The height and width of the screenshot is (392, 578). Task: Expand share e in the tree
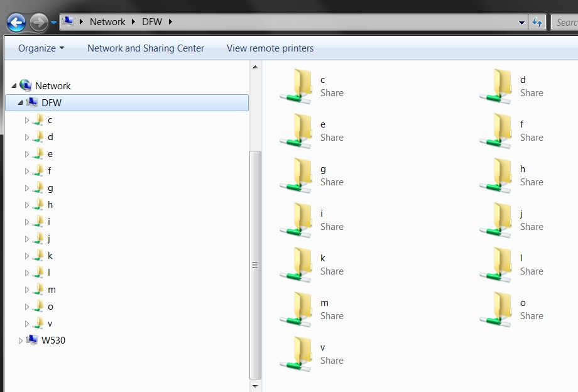[26, 154]
